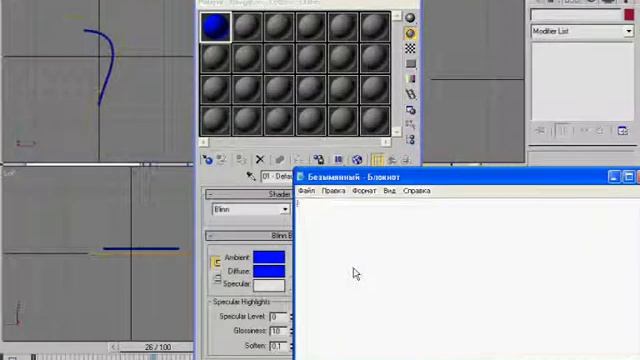Open the Blinn shader type dropdown
The image size is (640, 360).
tap(251, 209)
